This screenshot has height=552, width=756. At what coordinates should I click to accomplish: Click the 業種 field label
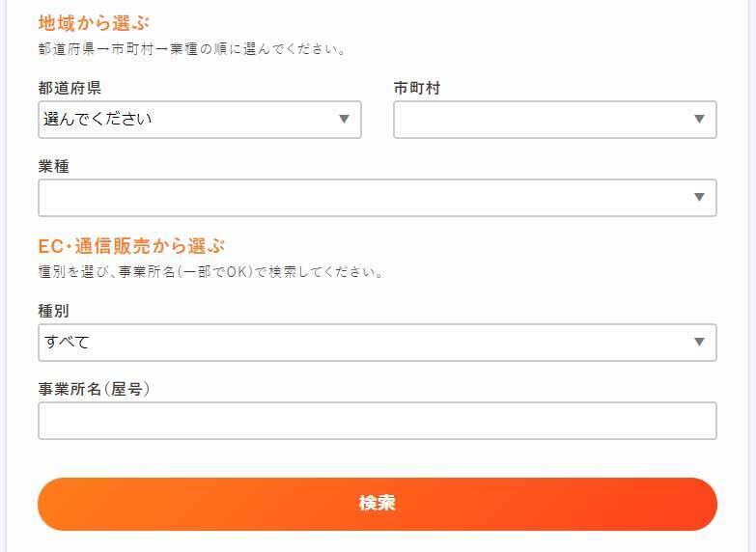[x=54, y=167]
